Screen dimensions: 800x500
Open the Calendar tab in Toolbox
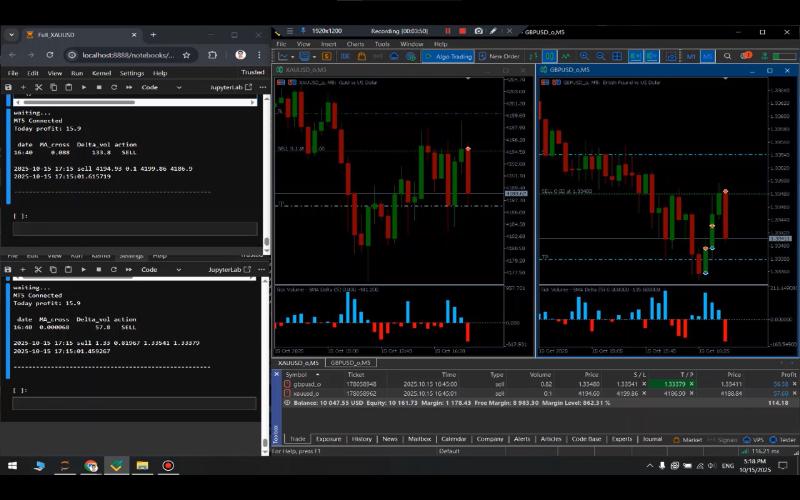click(453, 439)
